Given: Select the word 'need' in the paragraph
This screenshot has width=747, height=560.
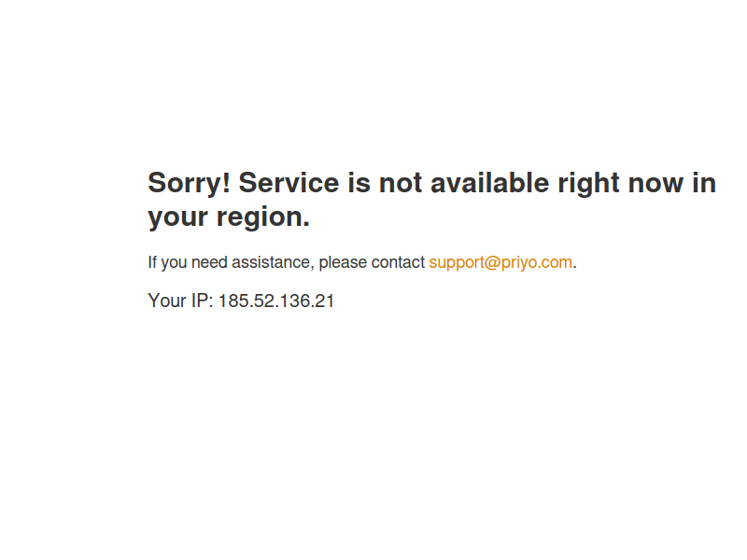Looking at the screenshot, I should [209, 262].
